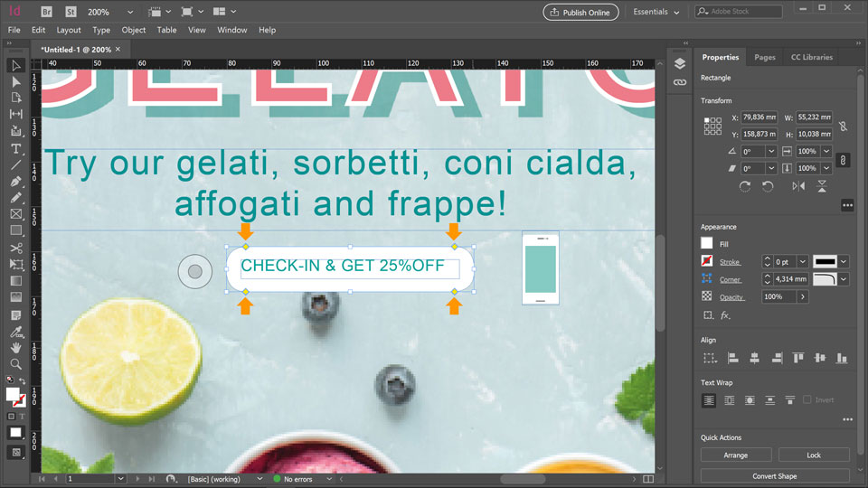Activate the Zoom tool magnifier

coord(16,363)
